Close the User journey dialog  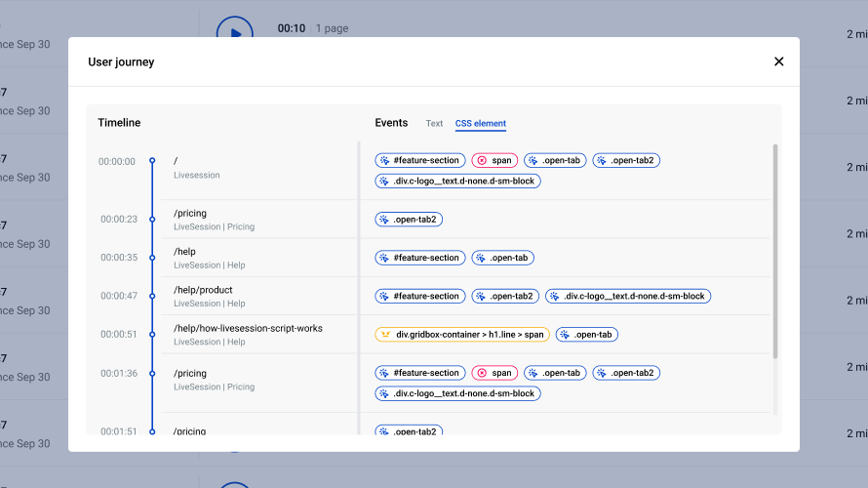pyautogui.click(x=778, y=61)
